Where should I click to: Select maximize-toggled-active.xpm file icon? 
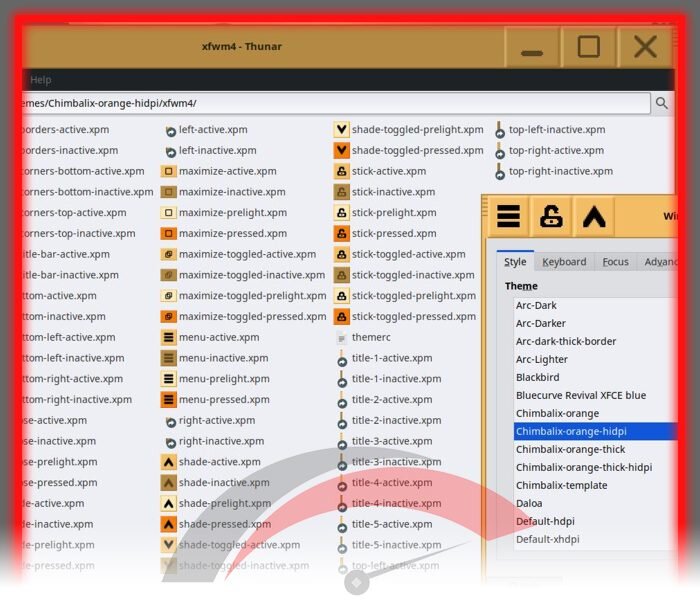(x=169, y=254)
